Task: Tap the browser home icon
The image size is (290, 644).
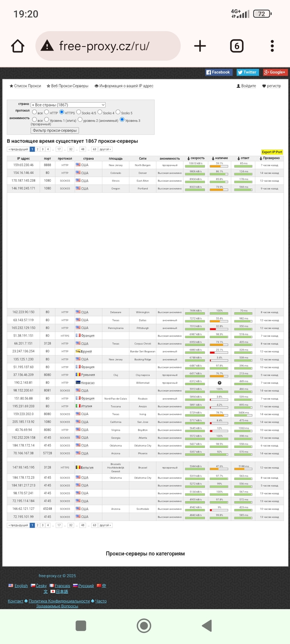Action: pos(18,46)
